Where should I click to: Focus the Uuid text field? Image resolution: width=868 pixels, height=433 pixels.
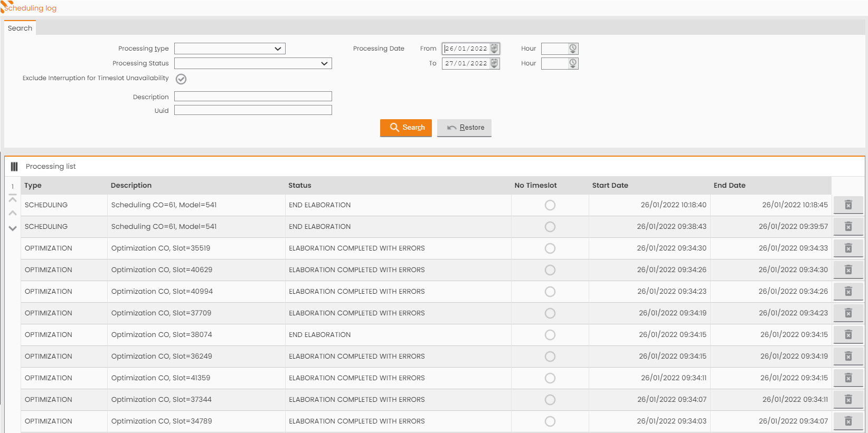point(253,110)
